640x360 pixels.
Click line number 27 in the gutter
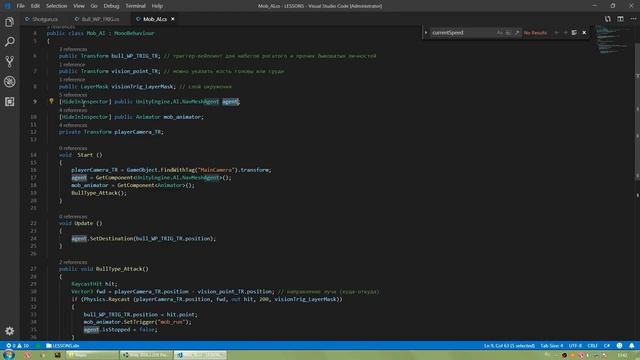pos(33,269)
